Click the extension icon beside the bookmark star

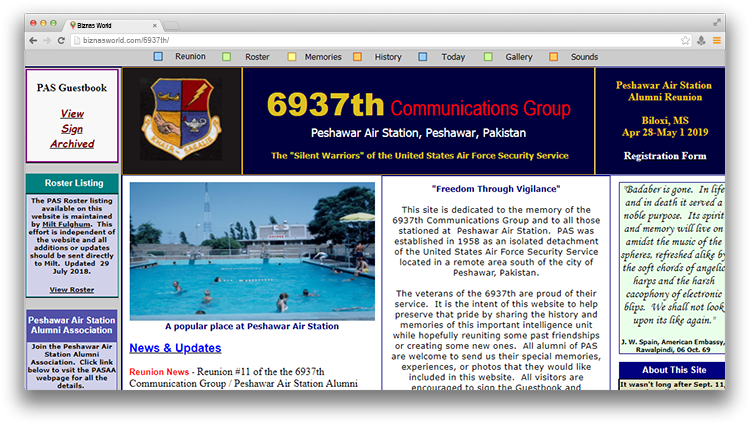(x=701, y=40)
